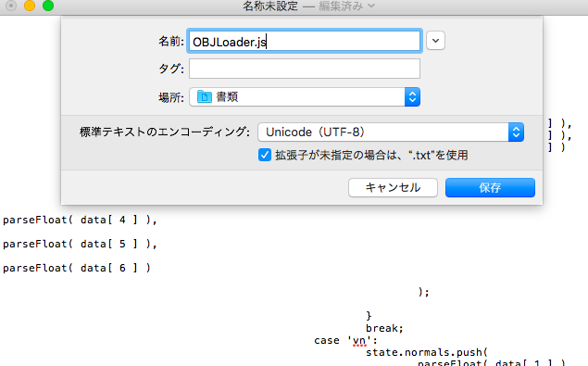The image size is (588, 366).
Task: Click the line "parseFloat( data[ 6 ] )"
Action: click(77, 268)
